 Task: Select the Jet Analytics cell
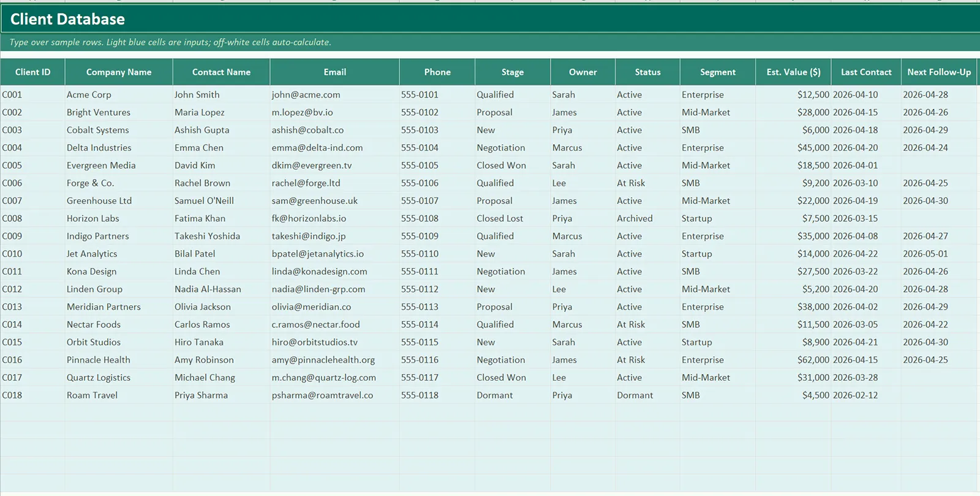[119, 254]
